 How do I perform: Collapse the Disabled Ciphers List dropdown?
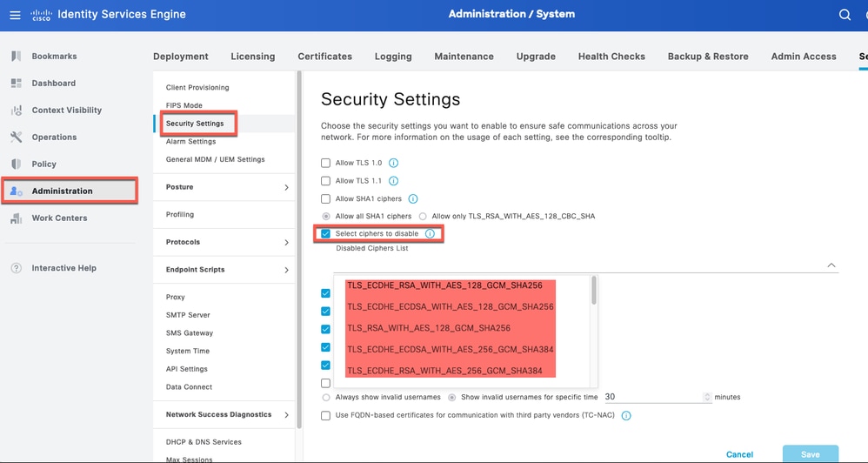[831, 265]
